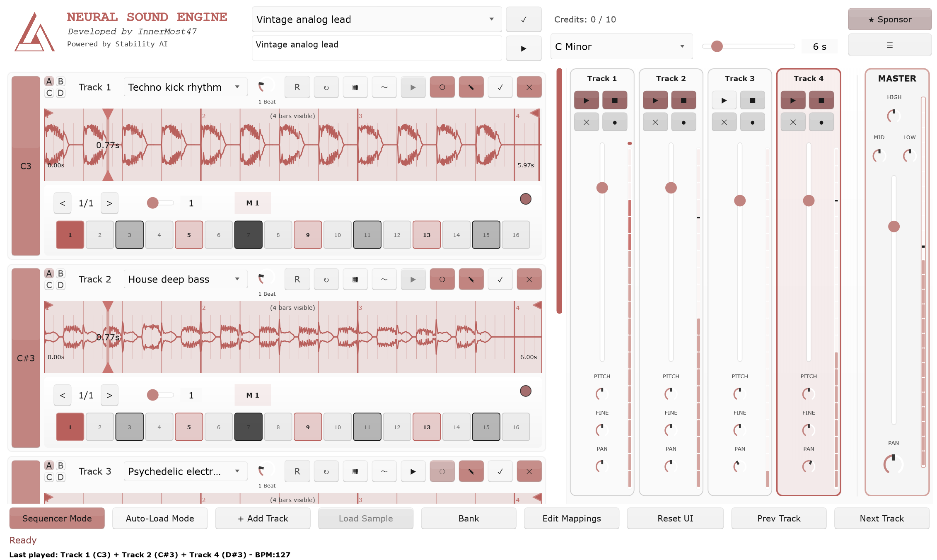The image size is (937, 560).
Task: Toggle step 7 in Track 1 sequencer
Action: point(248,235)
